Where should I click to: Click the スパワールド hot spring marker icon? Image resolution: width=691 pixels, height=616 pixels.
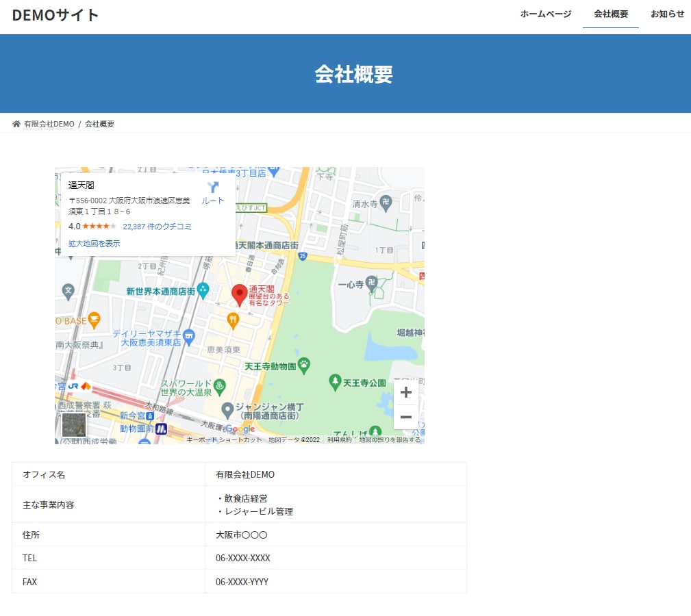point(219,387)
